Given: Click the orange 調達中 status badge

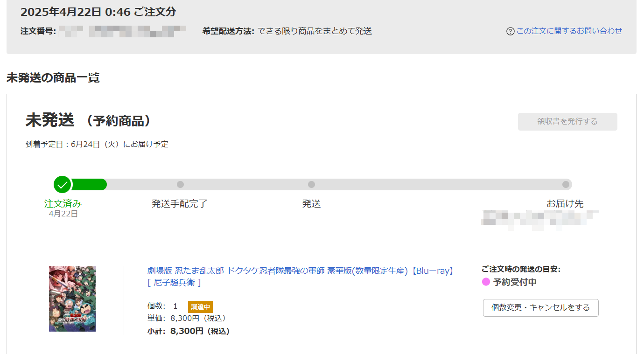Looking at the screenshot, I should 201,307.
